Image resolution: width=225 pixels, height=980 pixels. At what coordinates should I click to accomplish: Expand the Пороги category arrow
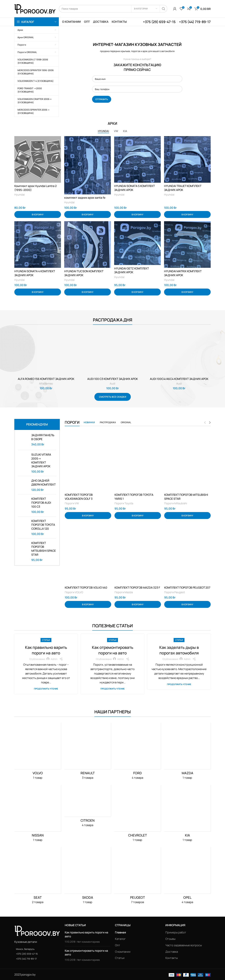[x=55, y=45]
